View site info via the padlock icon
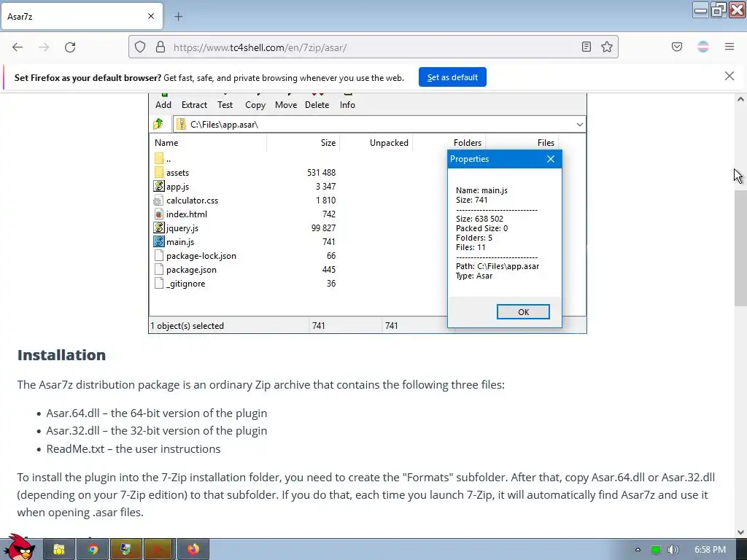This screenshot has width=747, height=560. pos(160,47)
